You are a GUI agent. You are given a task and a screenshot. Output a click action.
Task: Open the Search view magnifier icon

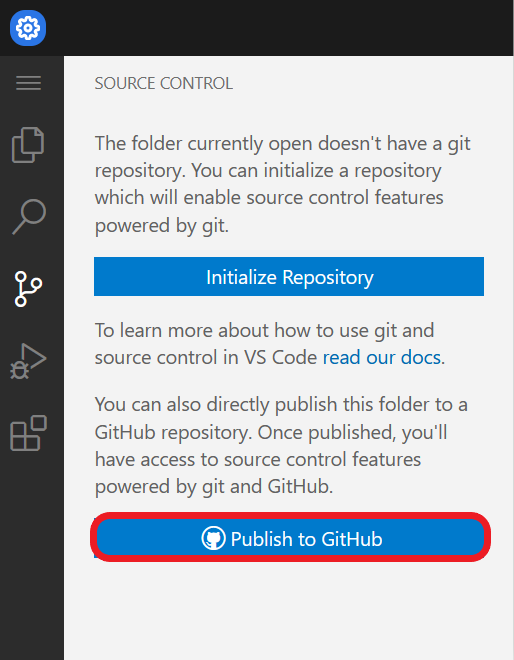click(x=29, y=216)
